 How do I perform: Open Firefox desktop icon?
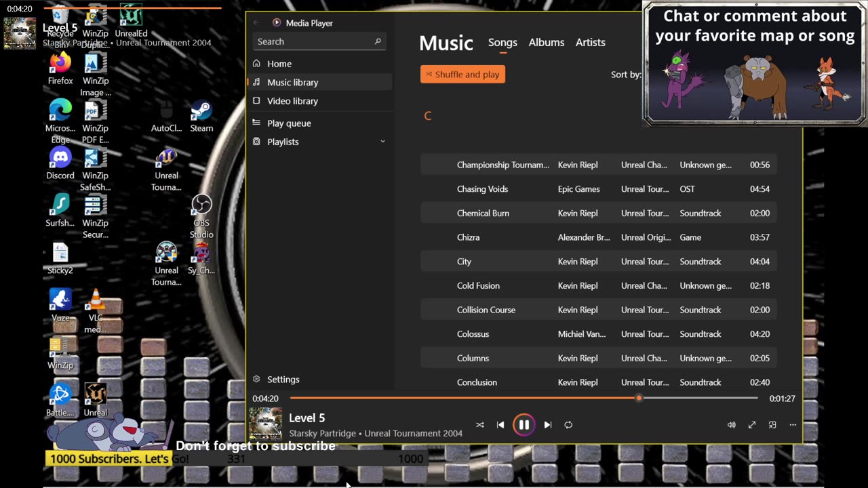60,69
